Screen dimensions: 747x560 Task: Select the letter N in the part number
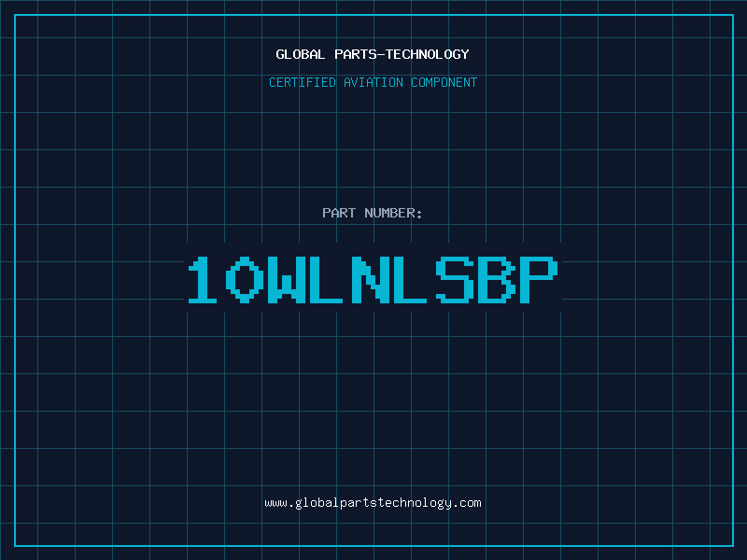tap(370, 280)
